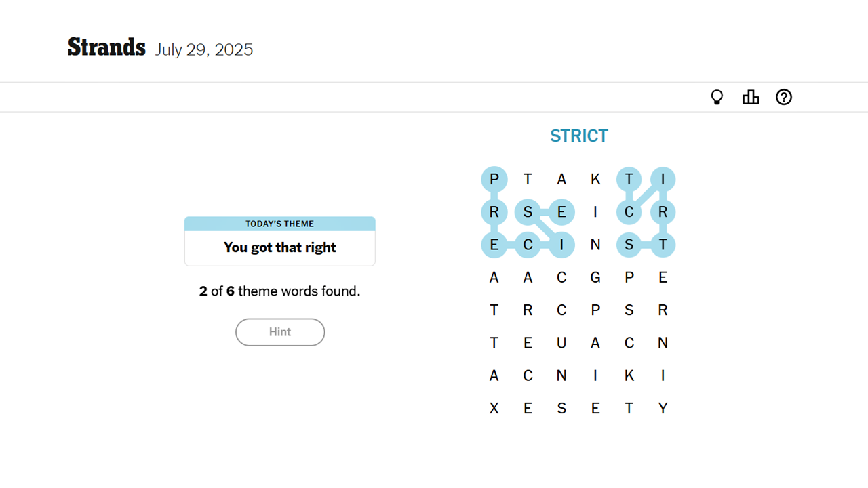Click the highlighted P tile in the top-left
Screen dimensions: 868x488
click(x=494, y=179)
